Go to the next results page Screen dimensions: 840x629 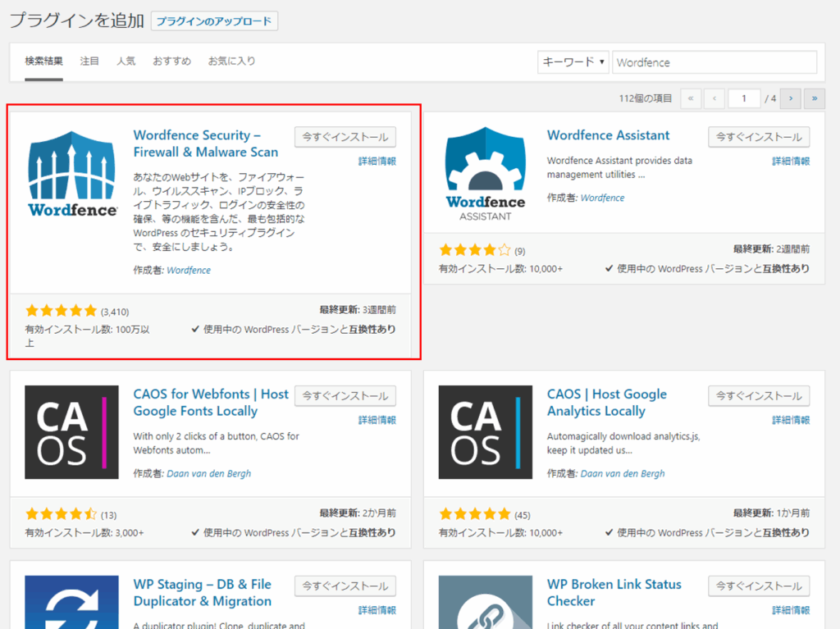click(791, 98)
